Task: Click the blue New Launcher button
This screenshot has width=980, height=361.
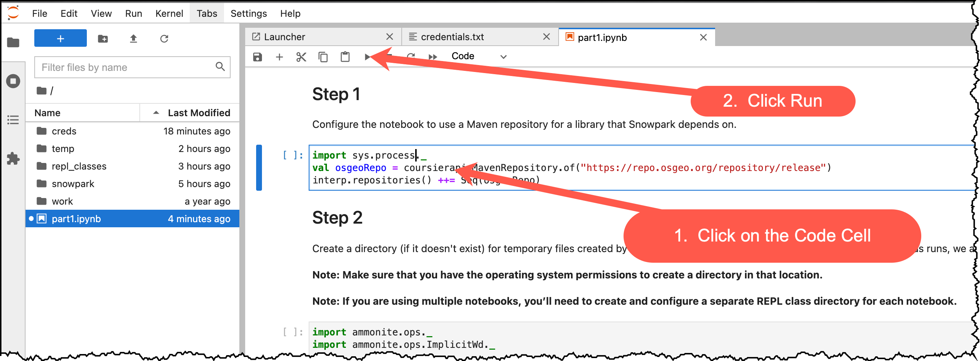Action: click(x=60, y=38)
